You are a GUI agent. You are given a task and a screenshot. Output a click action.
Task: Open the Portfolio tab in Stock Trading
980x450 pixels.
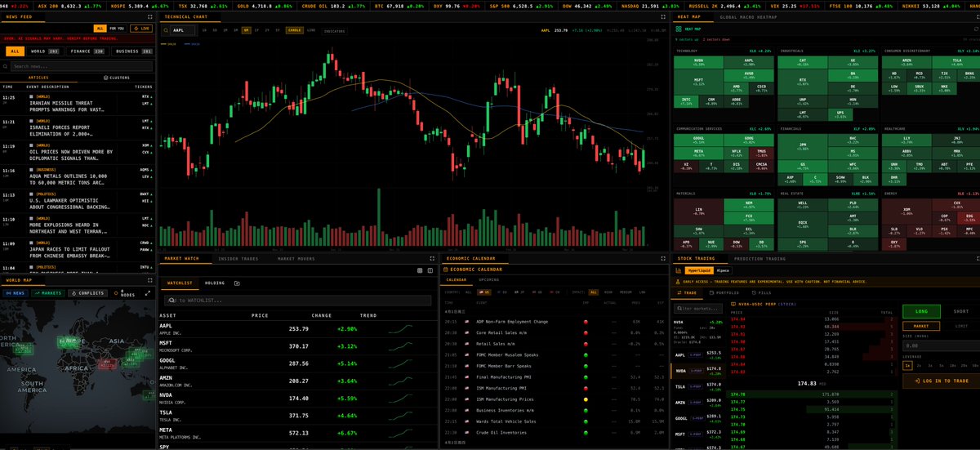[x=726, y=292]
